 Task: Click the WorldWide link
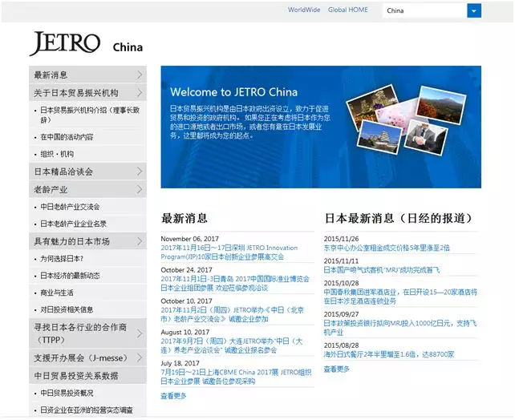click(304, 10)
